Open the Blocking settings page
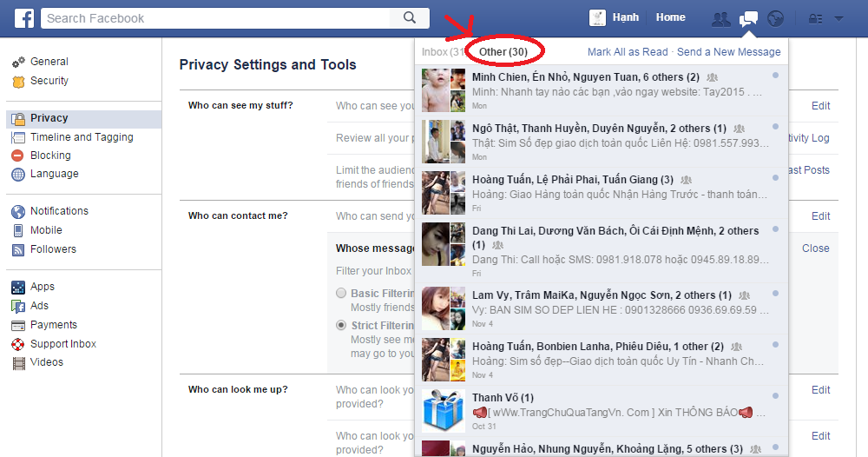 tap(50, 156)
